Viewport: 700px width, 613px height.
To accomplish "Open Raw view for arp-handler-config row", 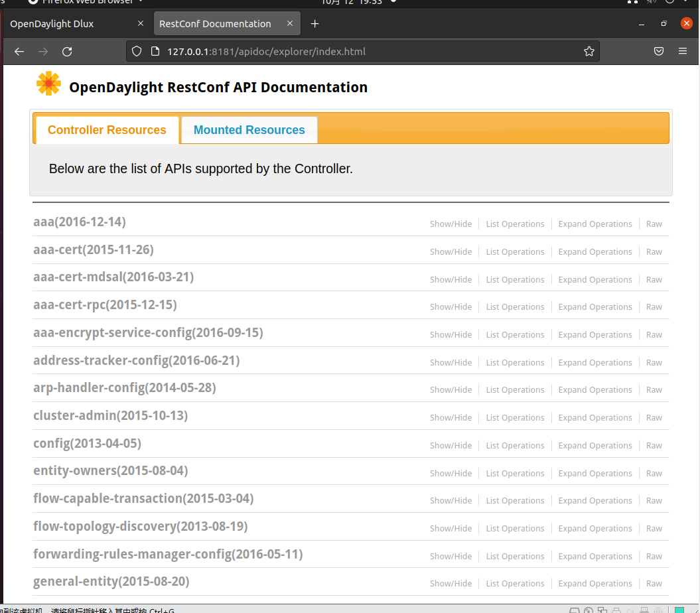I will [x=654, y=390].
